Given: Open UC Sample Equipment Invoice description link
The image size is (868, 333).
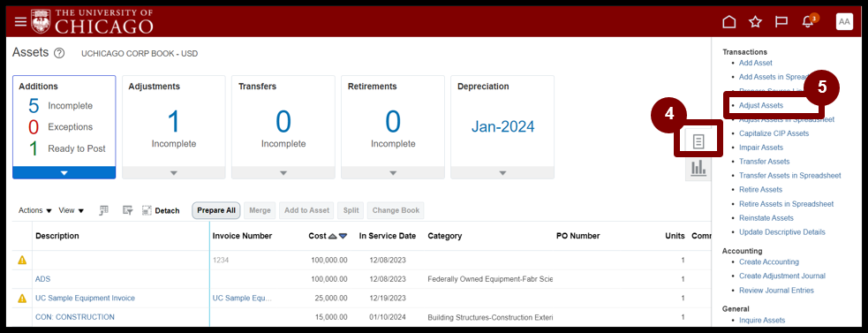Looking at the screenshot, I should pyautogui.click(x=86, y=298).
